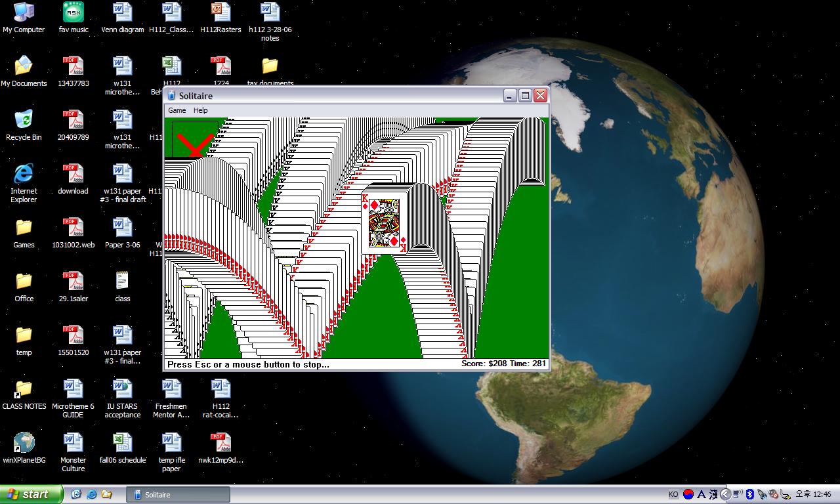Select the H112_Class Word document icon

coord(171,18)
